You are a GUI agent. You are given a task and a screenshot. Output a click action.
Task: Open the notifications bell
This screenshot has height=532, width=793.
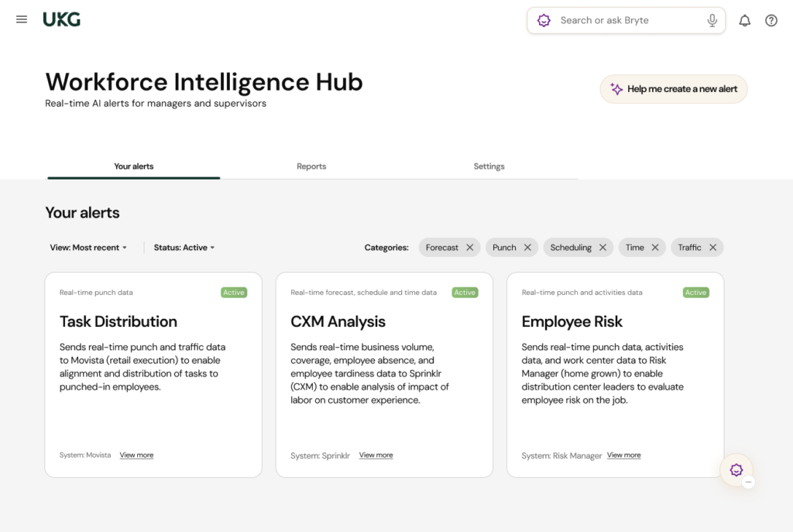point(744,21)
